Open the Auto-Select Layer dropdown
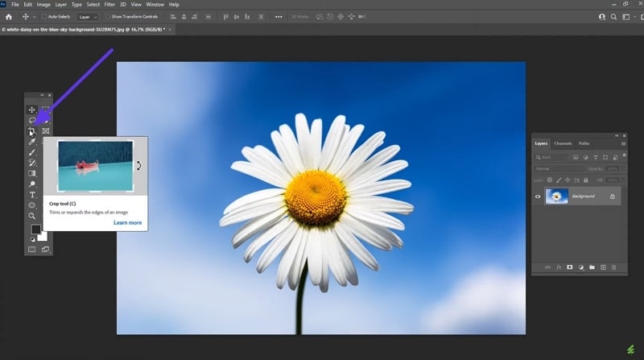Screen dimensions: 644x360 [x=88, y=17]
